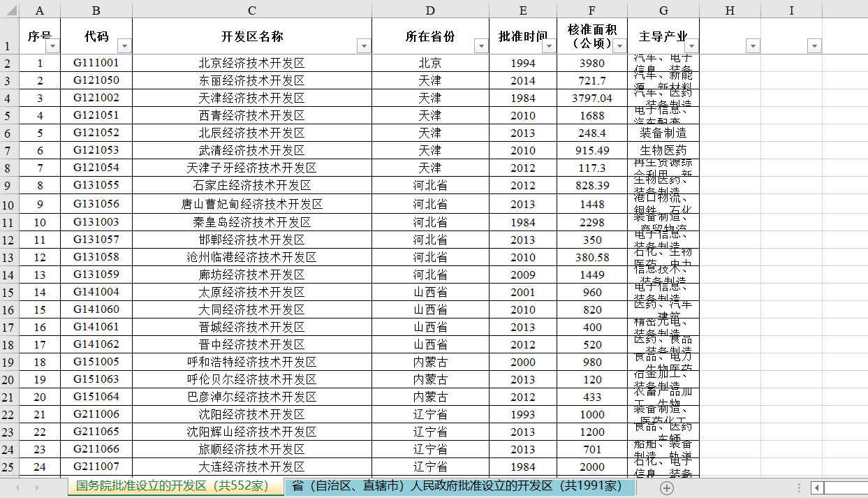The width and height of the screenshot is (868, 498).
Task: Open filter dropdown for 序号 column
Action: pyautogui.click(x=53, y=45)
